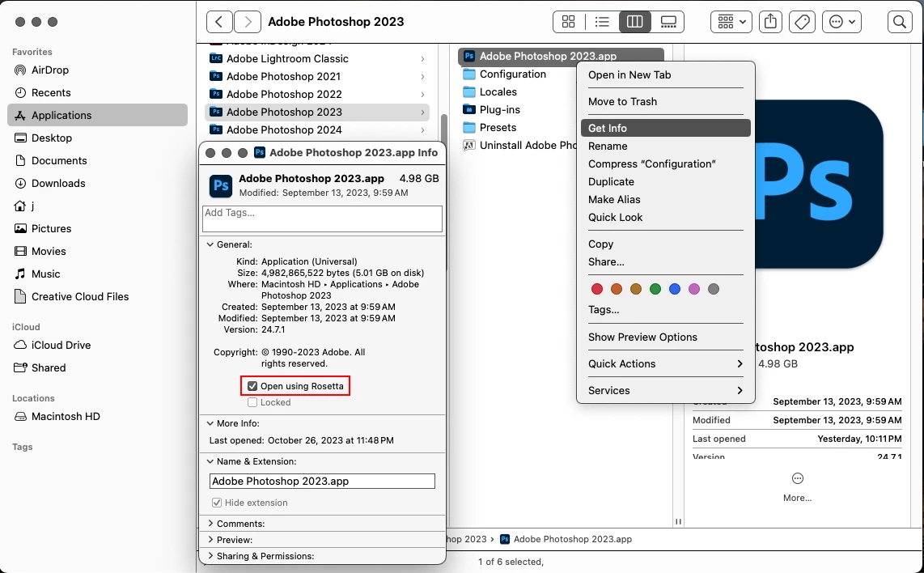The width and height of the screenshot is (924, 573).
Task: Select the Adobe Photoshop 2024 folder
Action: (x=317, y=129)
